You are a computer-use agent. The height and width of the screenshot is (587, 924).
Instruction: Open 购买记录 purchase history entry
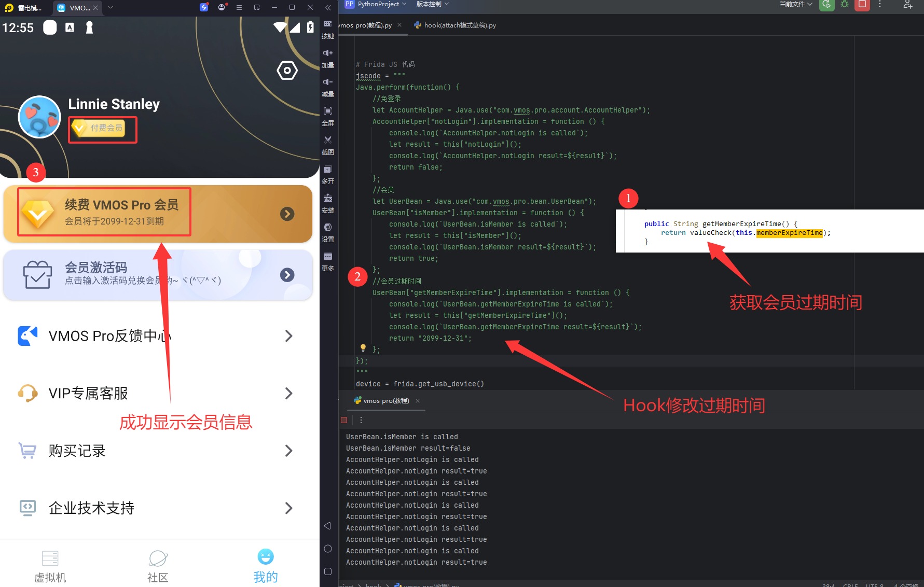[x=158, y=451]
